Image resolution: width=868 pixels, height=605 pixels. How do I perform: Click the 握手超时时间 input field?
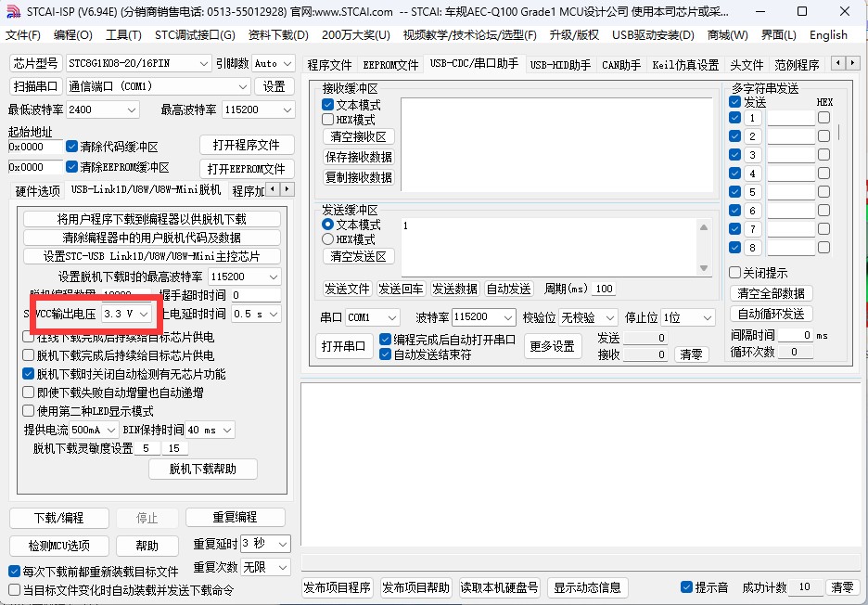click(x=256, y=295)
